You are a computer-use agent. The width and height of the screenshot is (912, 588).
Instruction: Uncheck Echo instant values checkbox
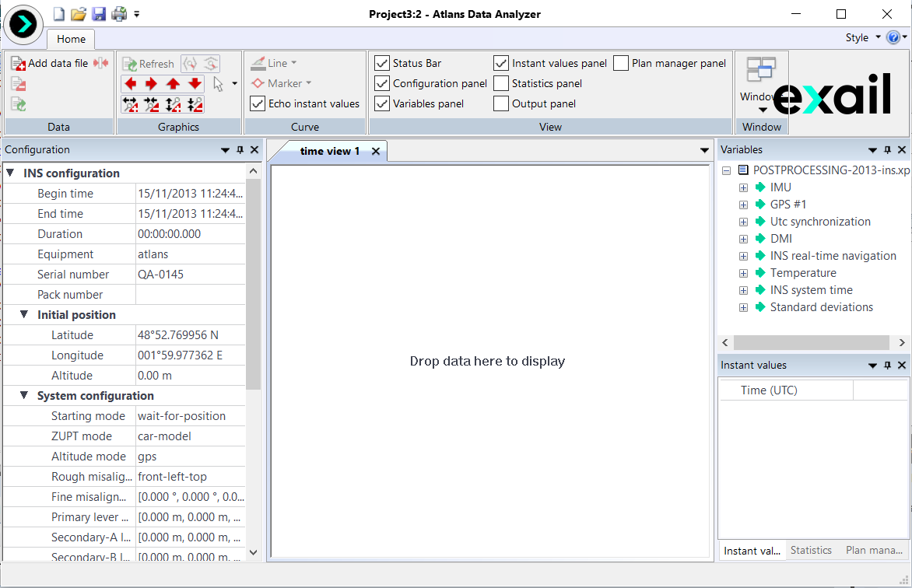(258, 103)
